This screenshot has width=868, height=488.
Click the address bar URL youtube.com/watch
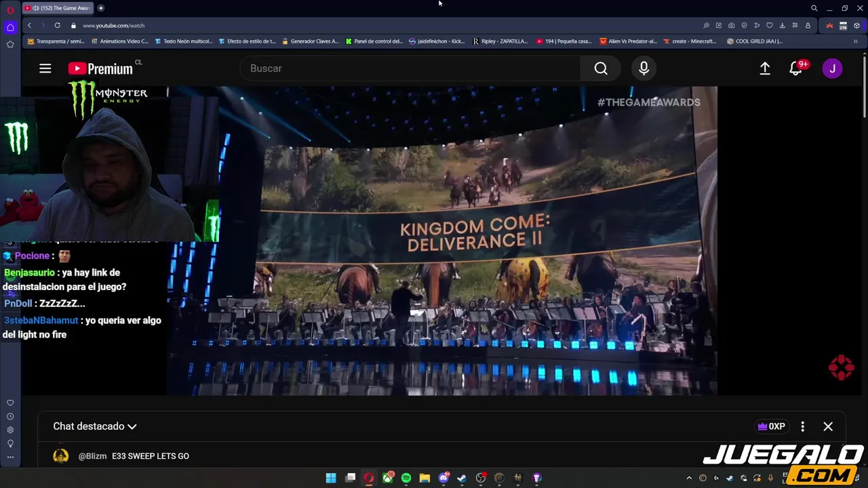coord(114,25)
